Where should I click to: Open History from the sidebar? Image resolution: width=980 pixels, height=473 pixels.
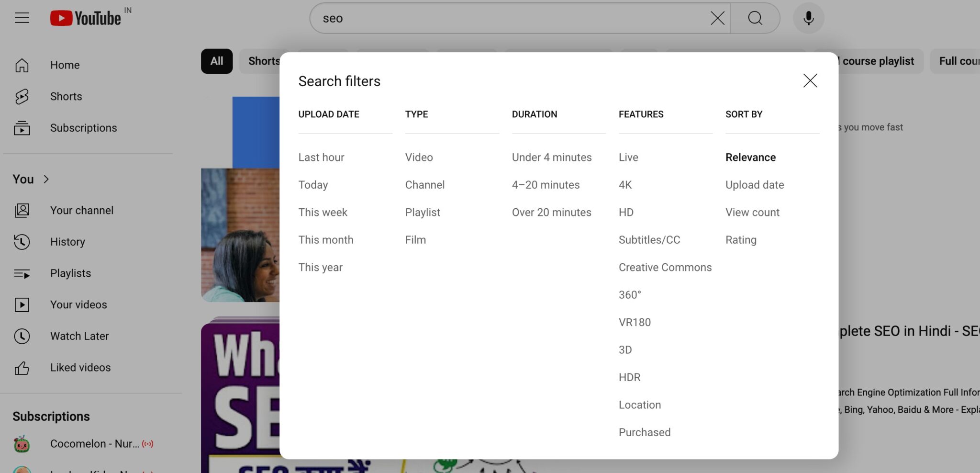(67, 242)
